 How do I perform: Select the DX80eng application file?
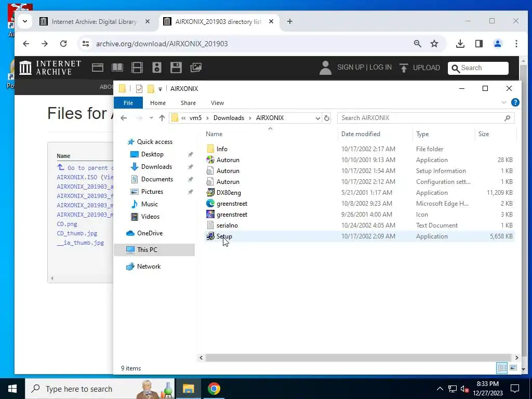click(229, 192)
